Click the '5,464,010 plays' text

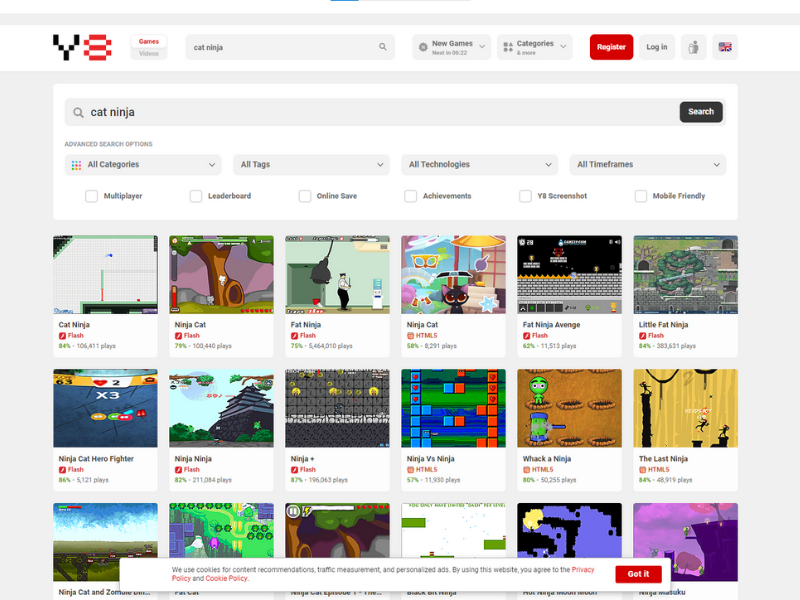pyautogui.click(x=331, y=346)
